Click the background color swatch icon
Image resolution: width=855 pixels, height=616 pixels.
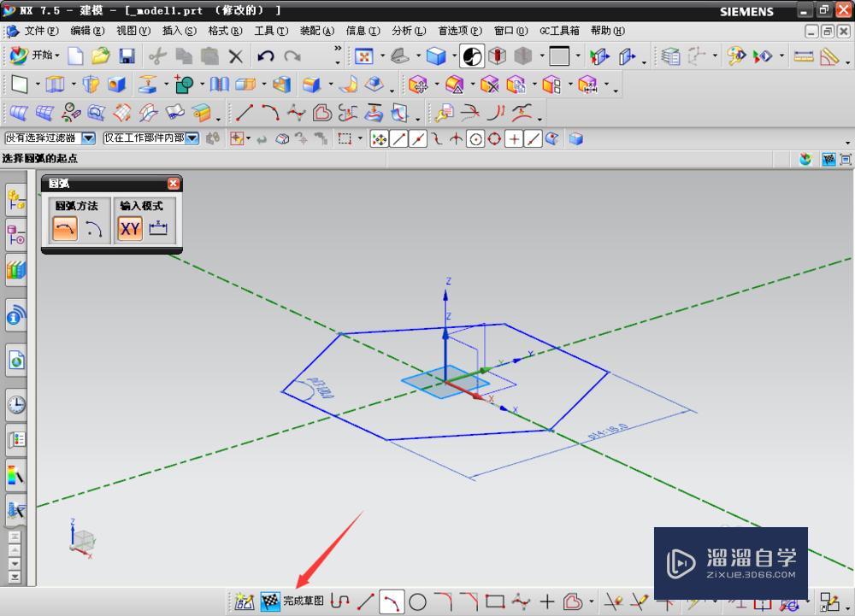(x=559, y=56)
